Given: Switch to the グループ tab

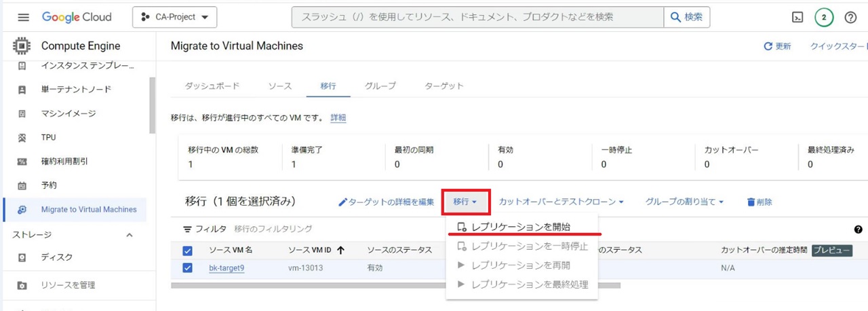Looking at the screenshot, I should click(x=380, y=86).
